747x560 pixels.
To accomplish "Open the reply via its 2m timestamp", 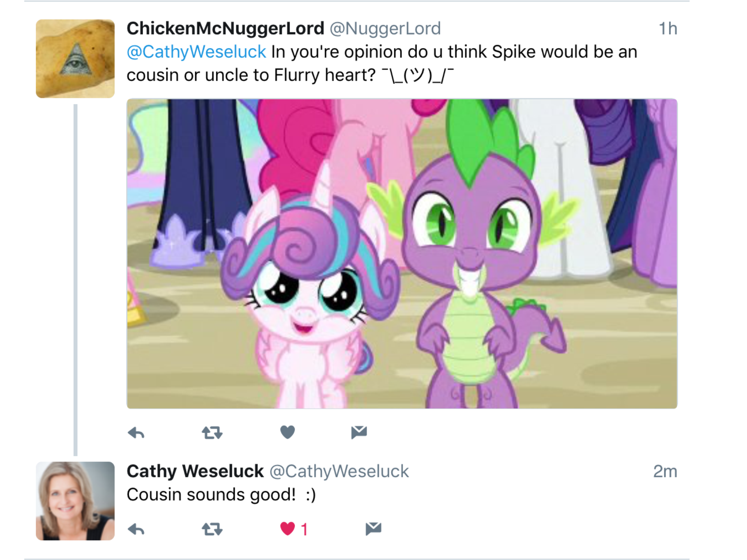I will (x=665, y=471).
